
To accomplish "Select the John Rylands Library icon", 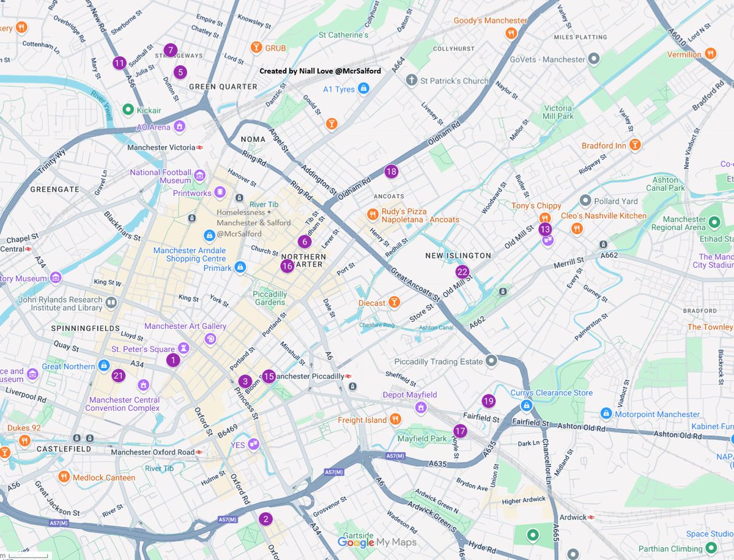I will click(111, 302).
